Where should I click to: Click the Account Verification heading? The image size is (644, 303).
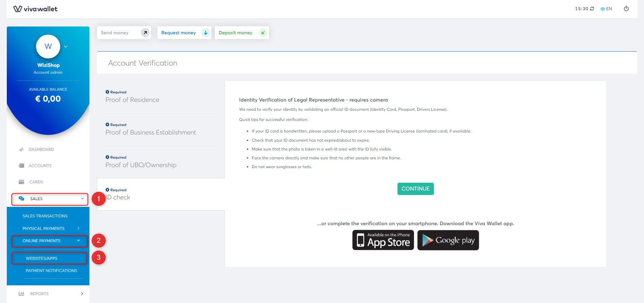[x=143, y=63]
